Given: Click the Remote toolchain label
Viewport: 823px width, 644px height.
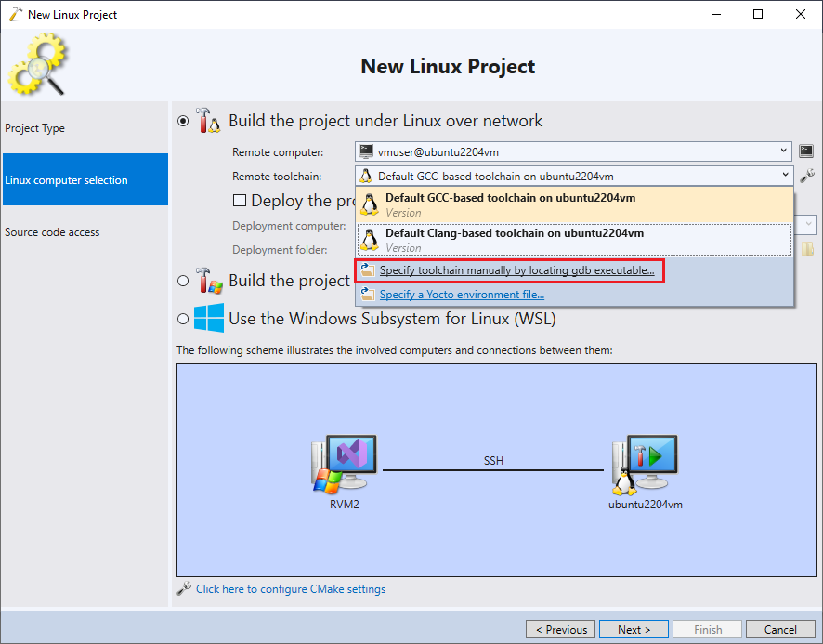Looking at the screenshot, I should click(x=277, y=177).
